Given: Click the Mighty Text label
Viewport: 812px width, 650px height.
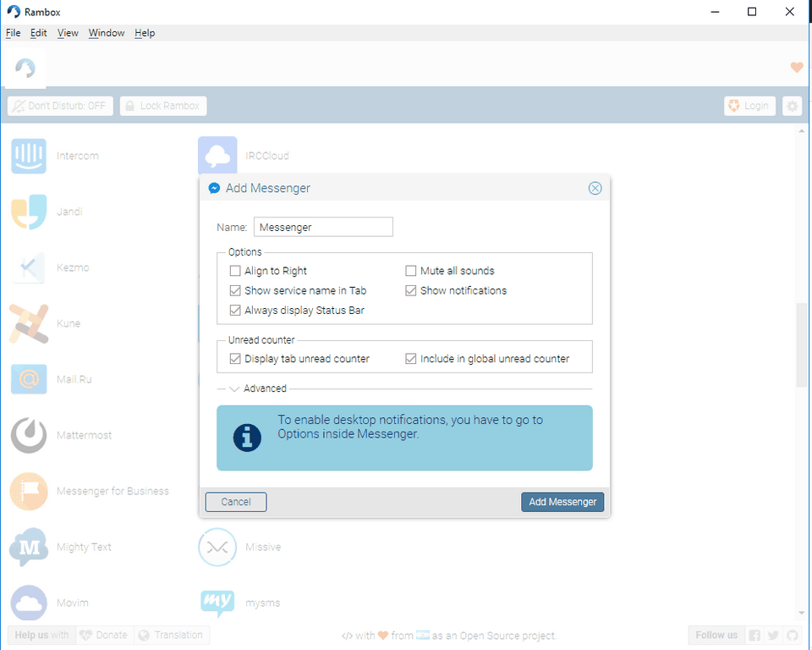Looking at the screenshot, I should 84,547.
